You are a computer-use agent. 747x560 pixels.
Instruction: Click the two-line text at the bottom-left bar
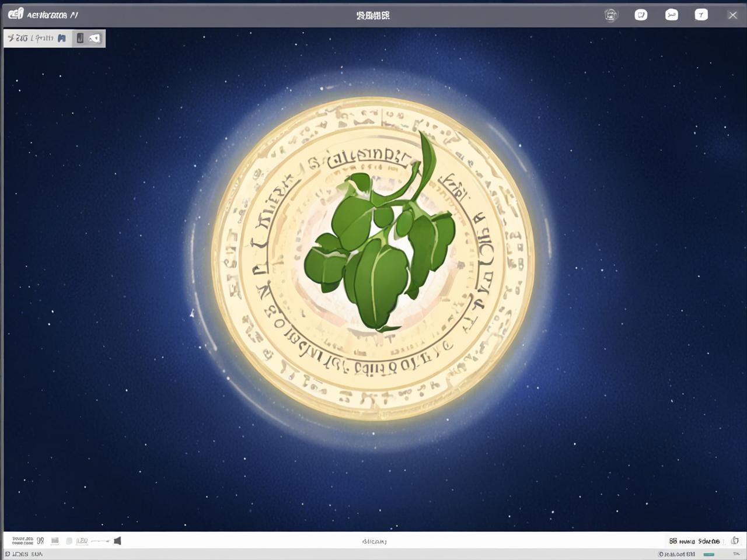coord(23,541)
